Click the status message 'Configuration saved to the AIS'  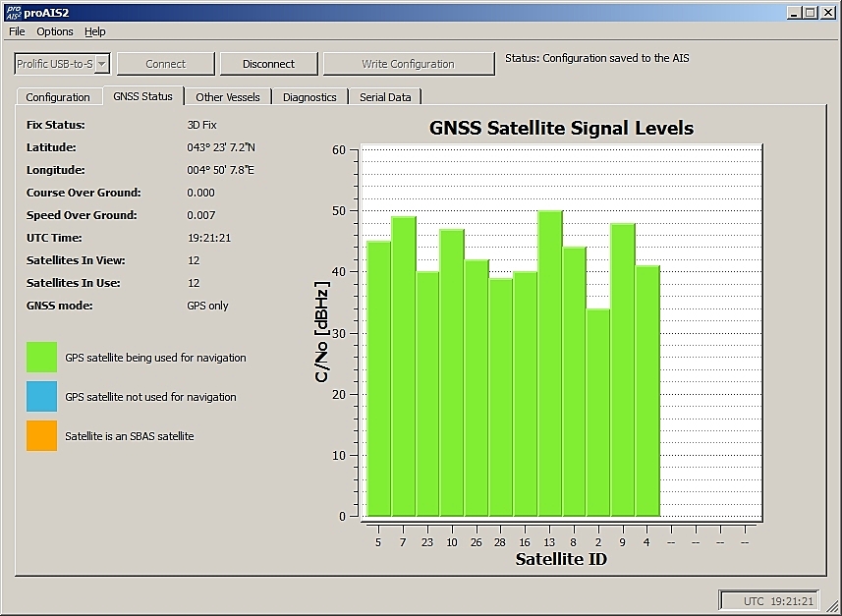tap(616, 58)
